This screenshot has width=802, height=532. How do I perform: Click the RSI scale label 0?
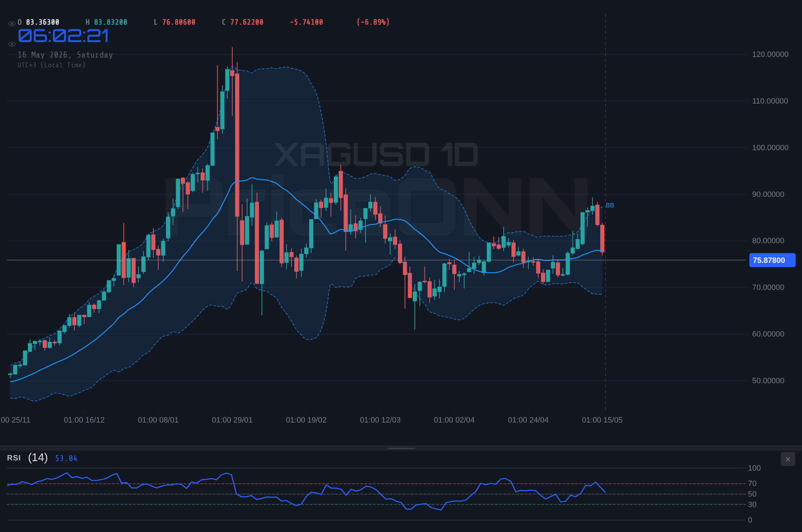point(750,520)
